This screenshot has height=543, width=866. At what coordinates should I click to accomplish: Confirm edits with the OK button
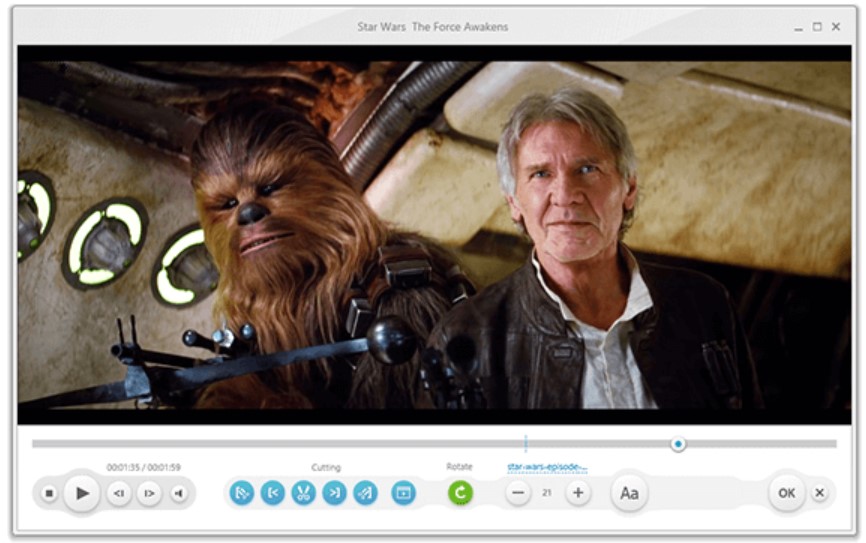[x=787, y=493]
